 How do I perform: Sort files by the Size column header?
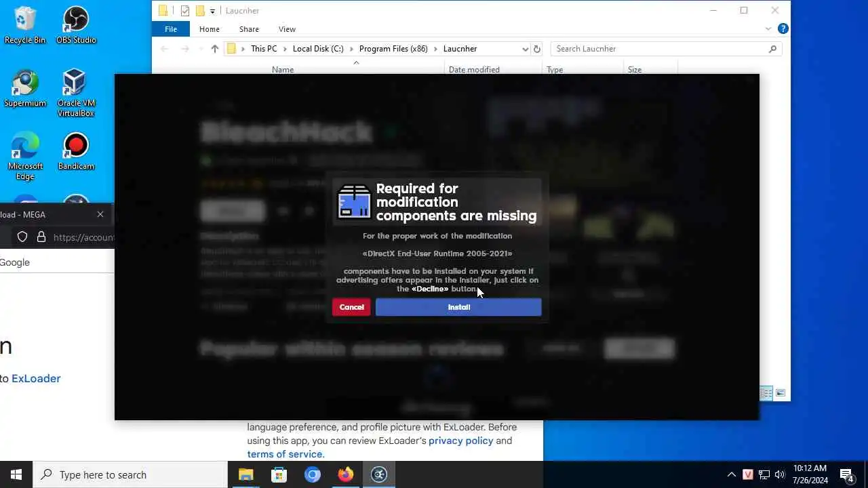(635, 69)
